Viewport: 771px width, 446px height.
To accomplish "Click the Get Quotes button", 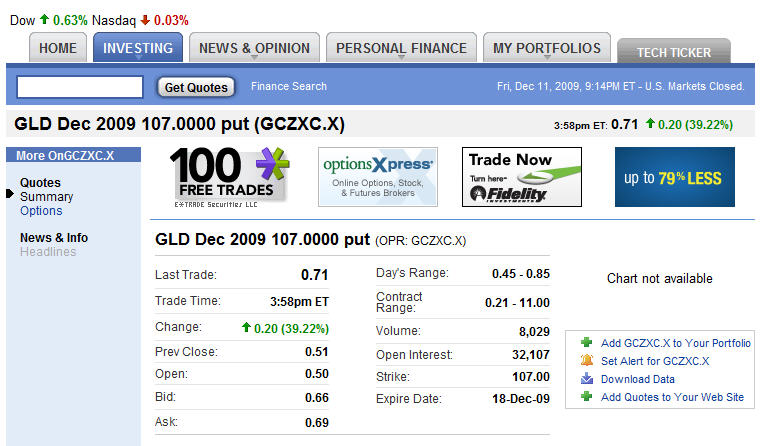I will point(196,87).
